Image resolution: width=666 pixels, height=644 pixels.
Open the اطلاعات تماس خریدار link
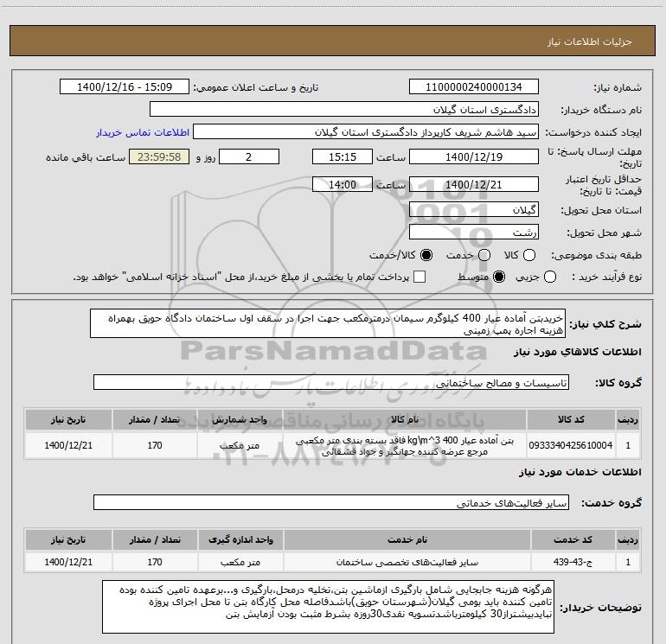coord(143,132)
